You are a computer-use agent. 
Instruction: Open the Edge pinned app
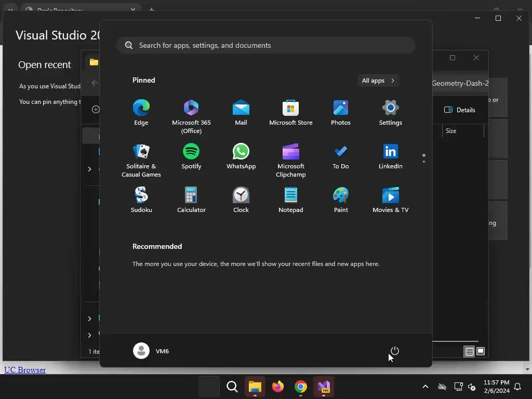coord(141,113)
